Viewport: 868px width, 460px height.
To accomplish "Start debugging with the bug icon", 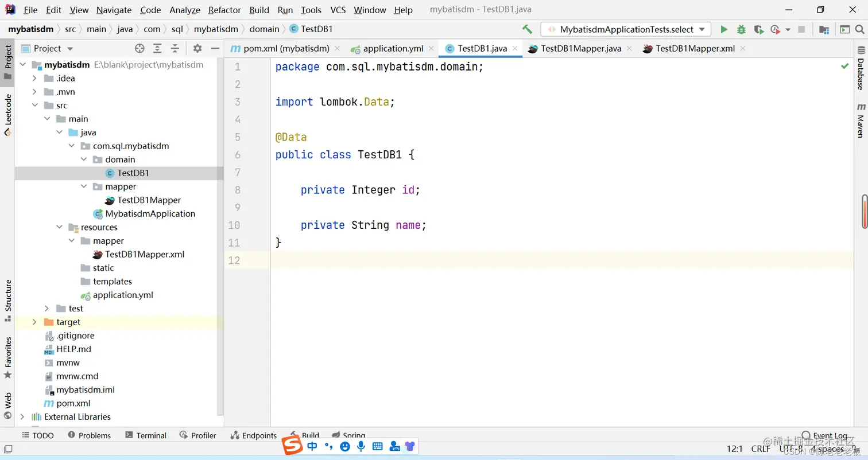I will [x=741, y=29].
